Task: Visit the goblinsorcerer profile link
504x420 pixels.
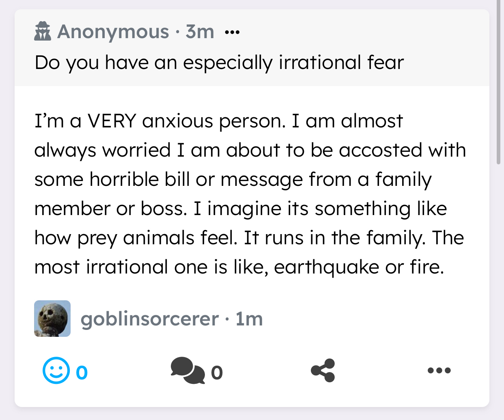Action: coord(149,319)
